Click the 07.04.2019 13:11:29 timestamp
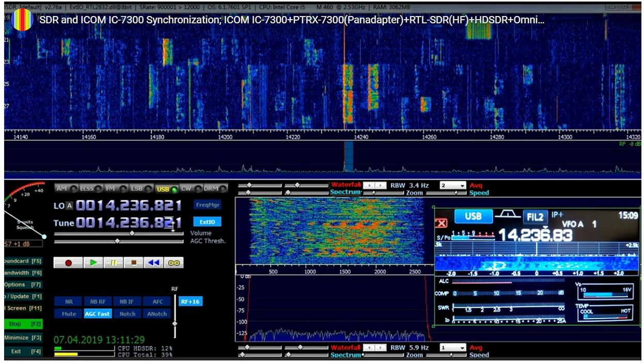Viewport: 644px width, 363px height. click(x=99, y=340)
